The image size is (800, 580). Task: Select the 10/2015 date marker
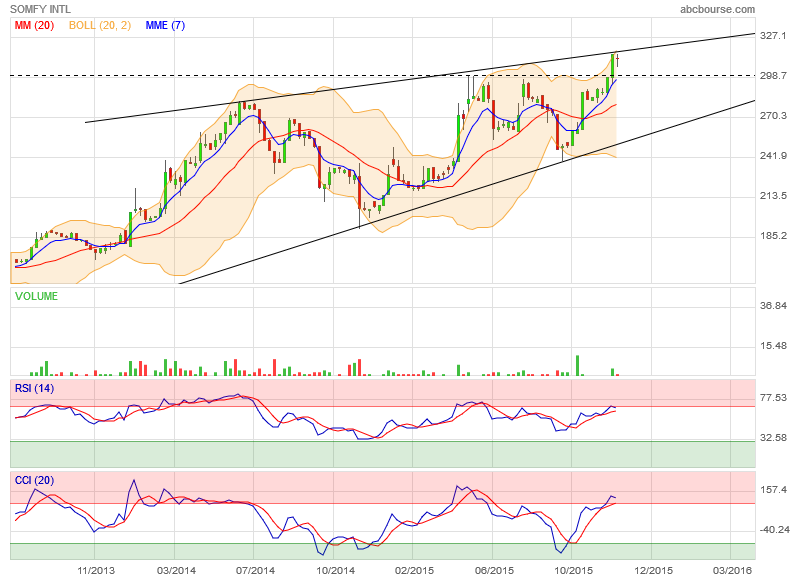coord(572,570)
